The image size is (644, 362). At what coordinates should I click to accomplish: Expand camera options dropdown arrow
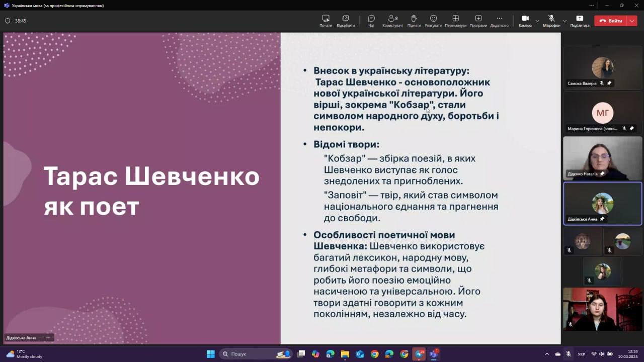[x=537, y=21]
